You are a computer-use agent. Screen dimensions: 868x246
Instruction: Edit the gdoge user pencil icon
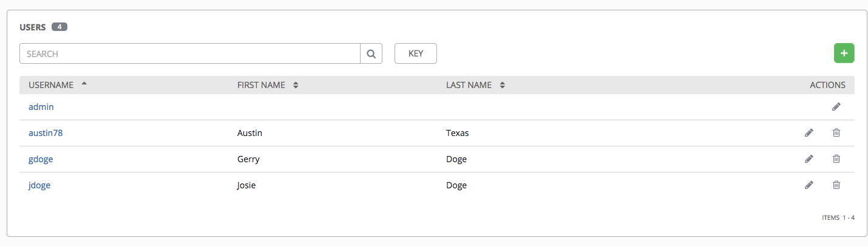[809, 159]
